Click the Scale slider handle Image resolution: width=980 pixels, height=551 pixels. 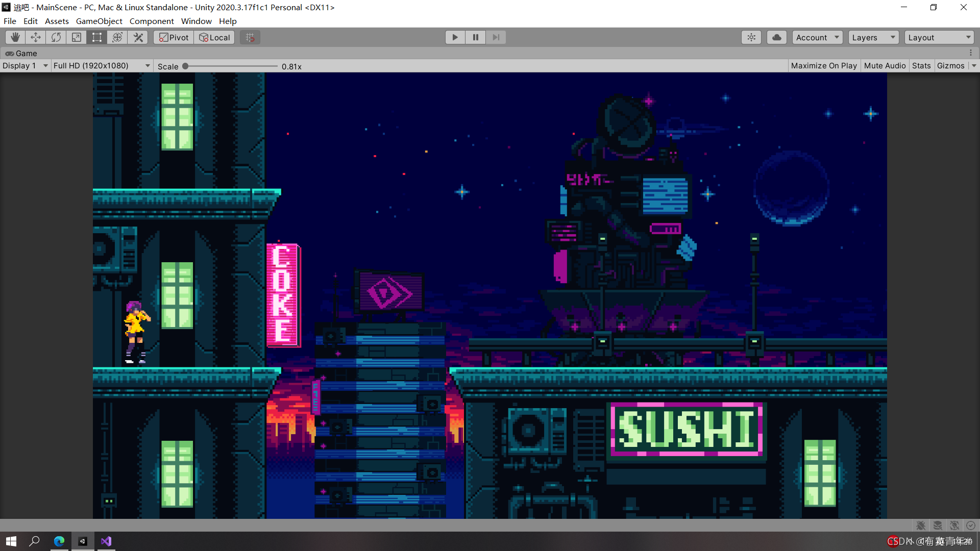coord(186,66)
